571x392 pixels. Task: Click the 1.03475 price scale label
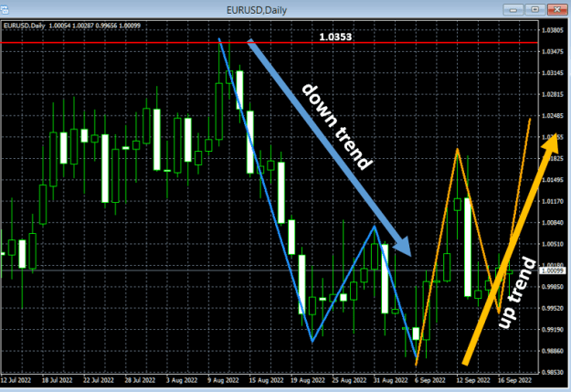click(553, 52)
